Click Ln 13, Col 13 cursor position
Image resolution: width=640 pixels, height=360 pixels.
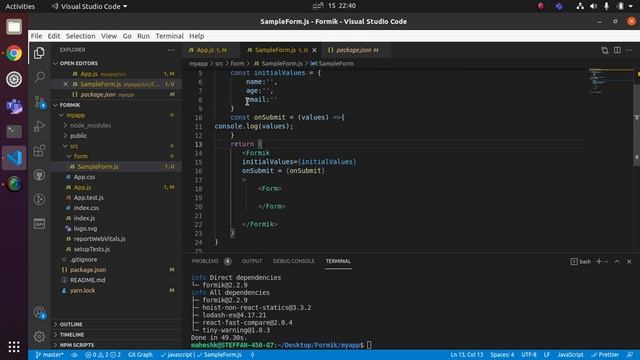pyautogui.click(x=467, y=355)
